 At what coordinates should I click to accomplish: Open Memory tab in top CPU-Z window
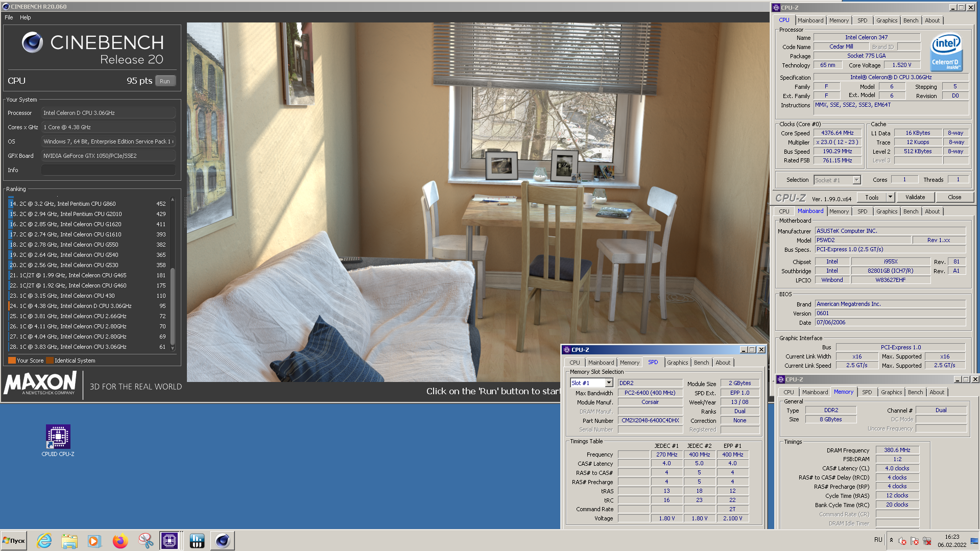tap(839, 20)
